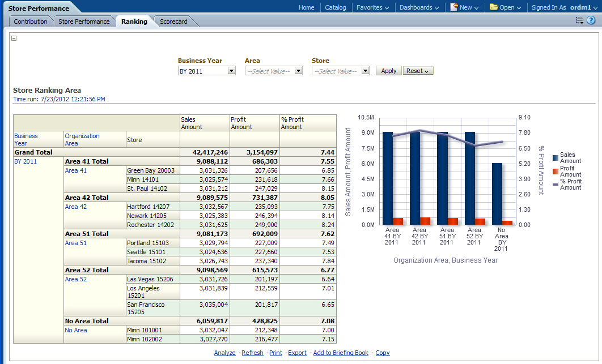The image size is (602, 364).
Task: Click the Newark 14205 store cell
Action: (x=153, y=216)
